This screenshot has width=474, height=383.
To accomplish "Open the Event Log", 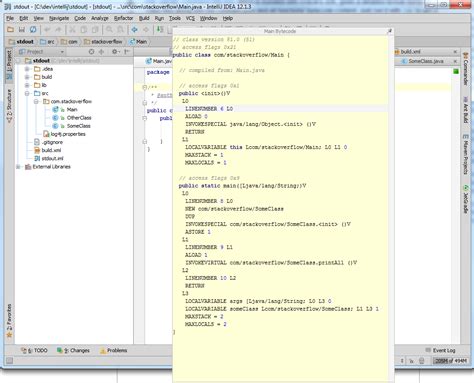I will coord(440,350).
